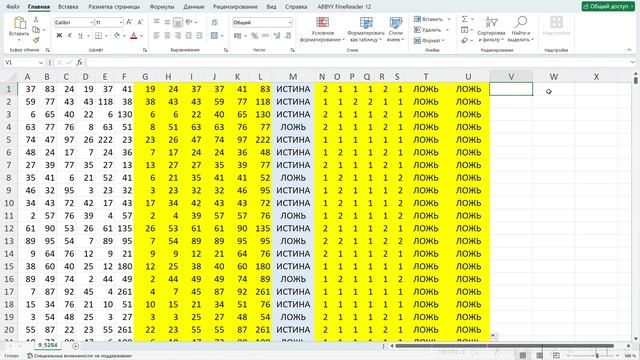Click the Fill Color paint bucket
640x360 pixels.
[x=117, y=36]
